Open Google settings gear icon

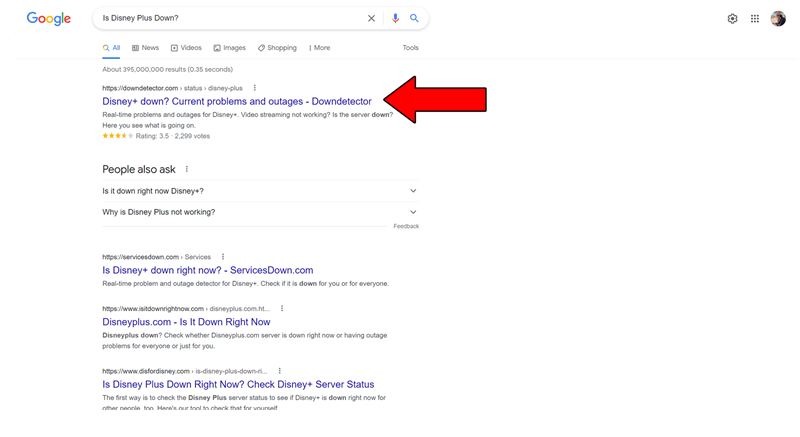[732, 19]
